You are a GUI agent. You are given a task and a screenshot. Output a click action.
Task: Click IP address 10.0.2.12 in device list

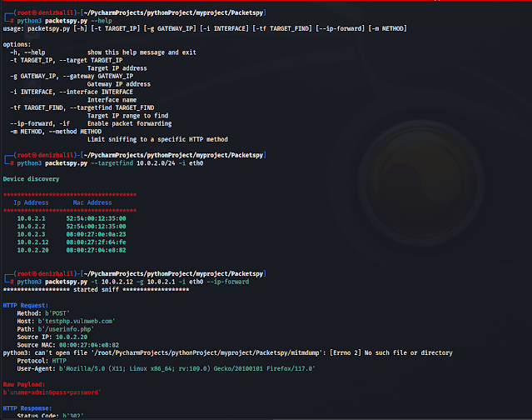pos(32,242)
